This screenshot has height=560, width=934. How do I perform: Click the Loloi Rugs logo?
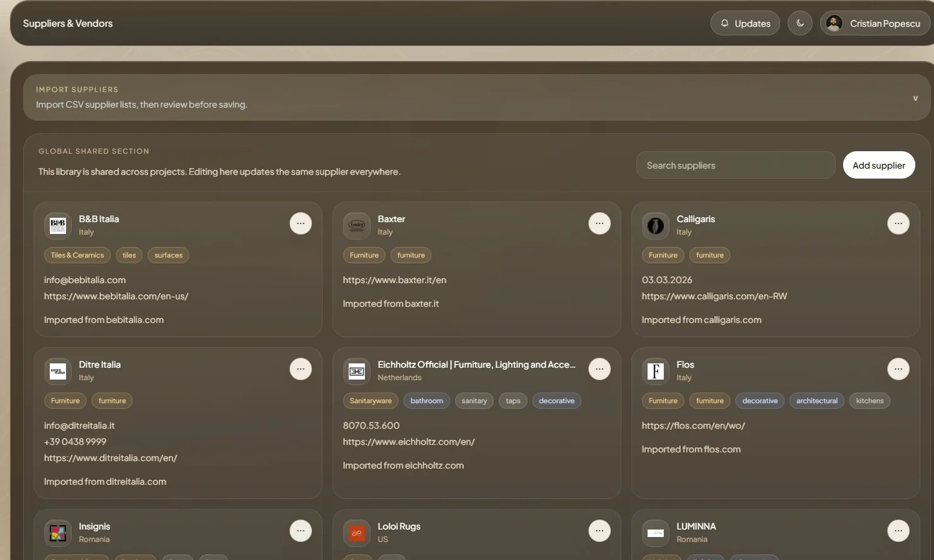coord(357,533)
